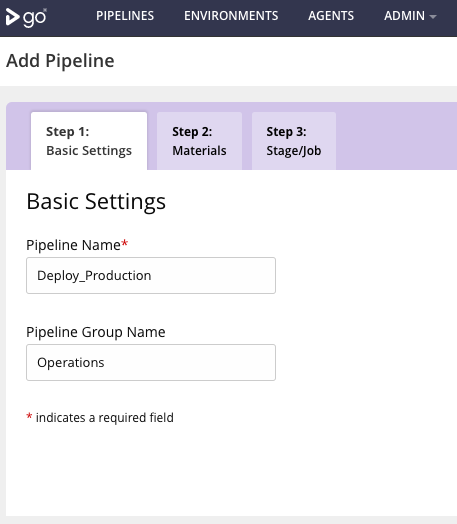The width and height of the screenshot is (457, 524).
Task: Expand the ADMIN dropdown menu
Action: (x=410, y=16)
